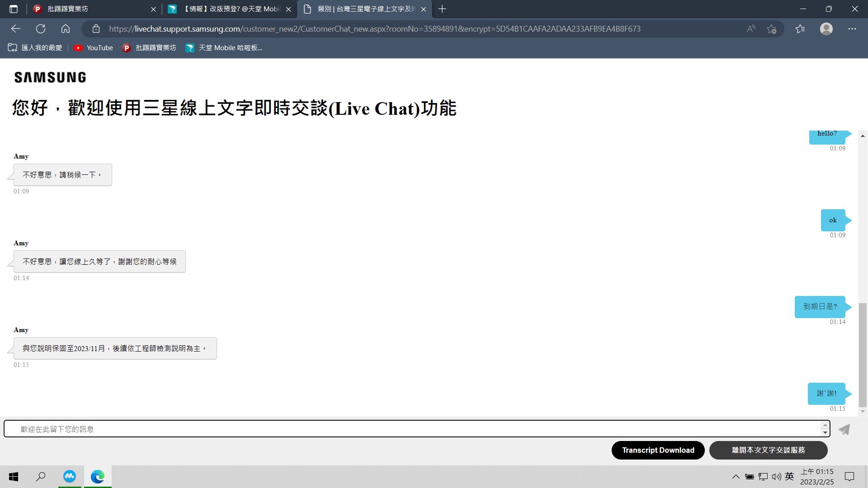Image resolution: width=868 pixels, height=488 pixels.
Task: Click message box scroll down arrow
Action: 825,433
